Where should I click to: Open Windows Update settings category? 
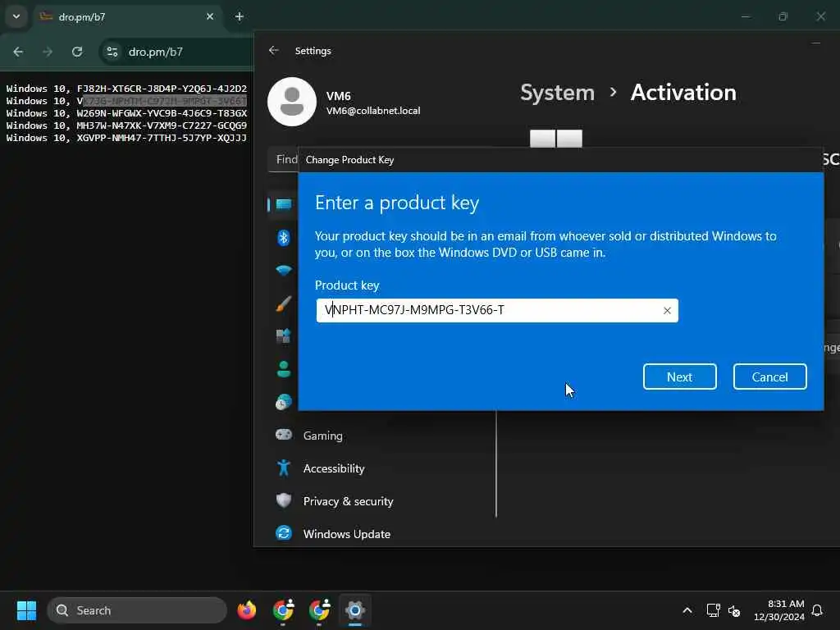click(347, 533)
